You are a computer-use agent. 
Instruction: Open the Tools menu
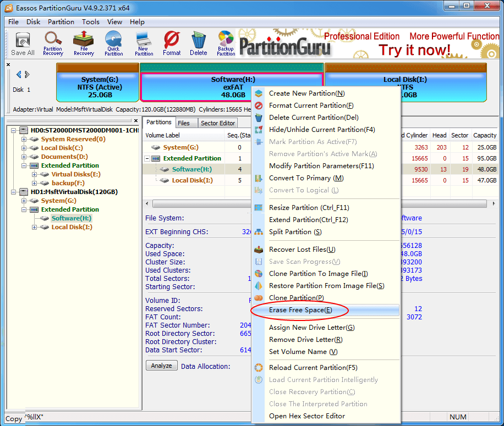click(90, 22)
